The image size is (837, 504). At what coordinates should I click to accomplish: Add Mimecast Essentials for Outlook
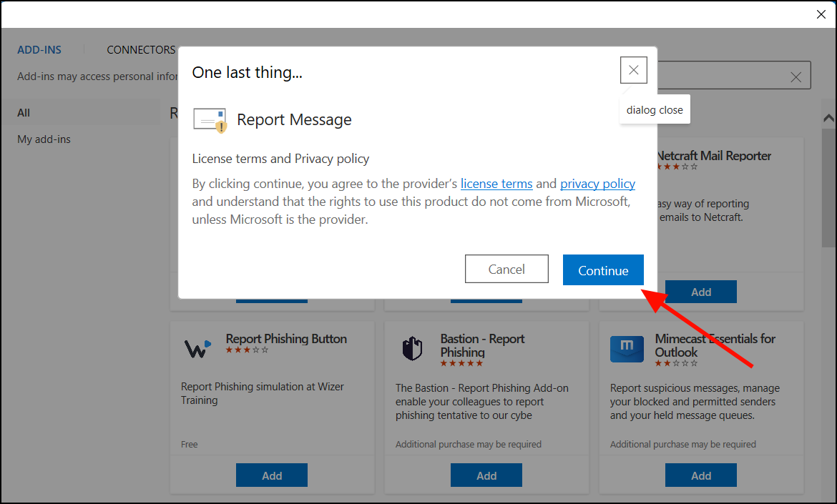coord(700,475)
